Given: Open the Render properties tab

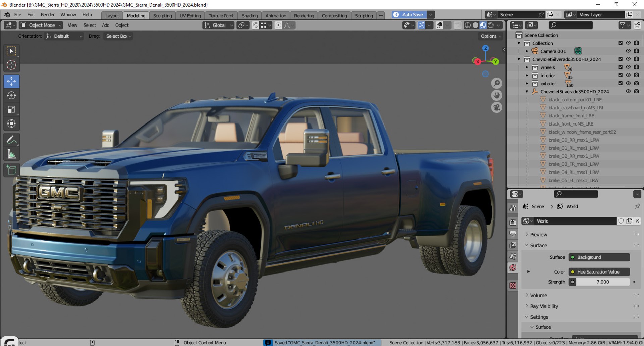Looking at the screenshot, I should pos(513,223).
